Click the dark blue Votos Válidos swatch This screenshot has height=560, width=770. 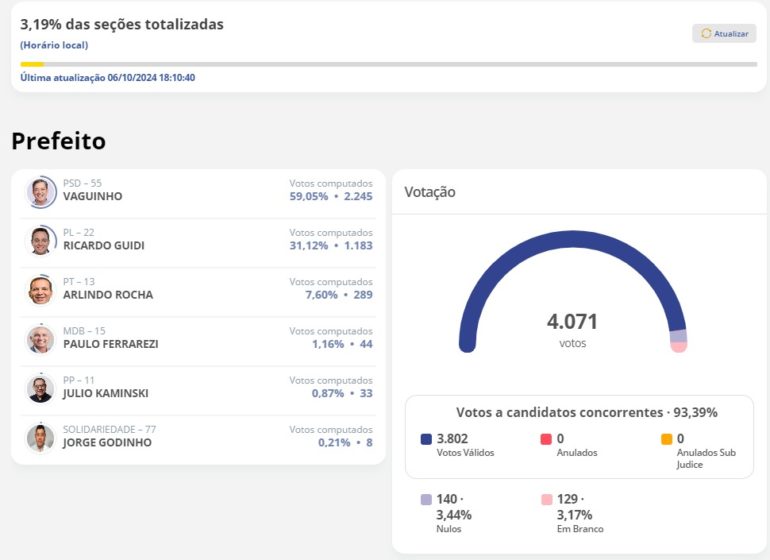[426, 439]
